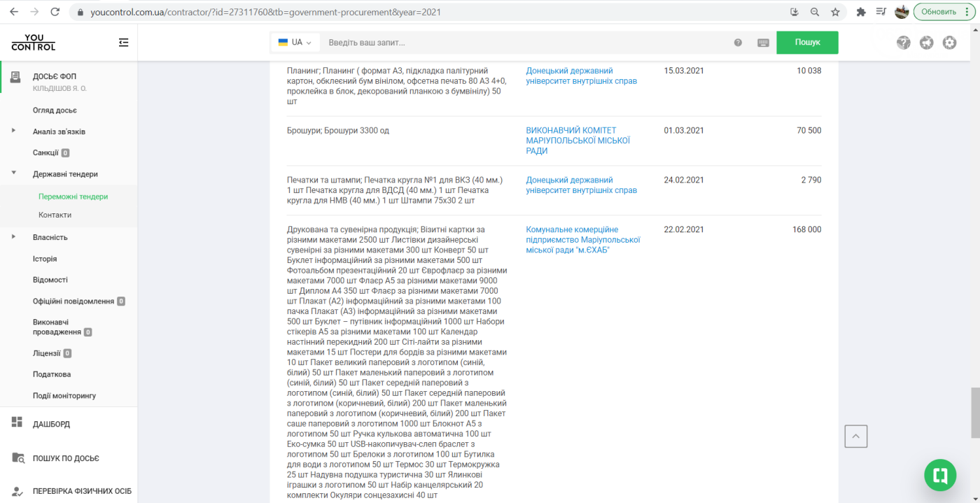The image size is (980, 503).
Task: Click browser zoom magnifier icon
Action: pos(815,12)
